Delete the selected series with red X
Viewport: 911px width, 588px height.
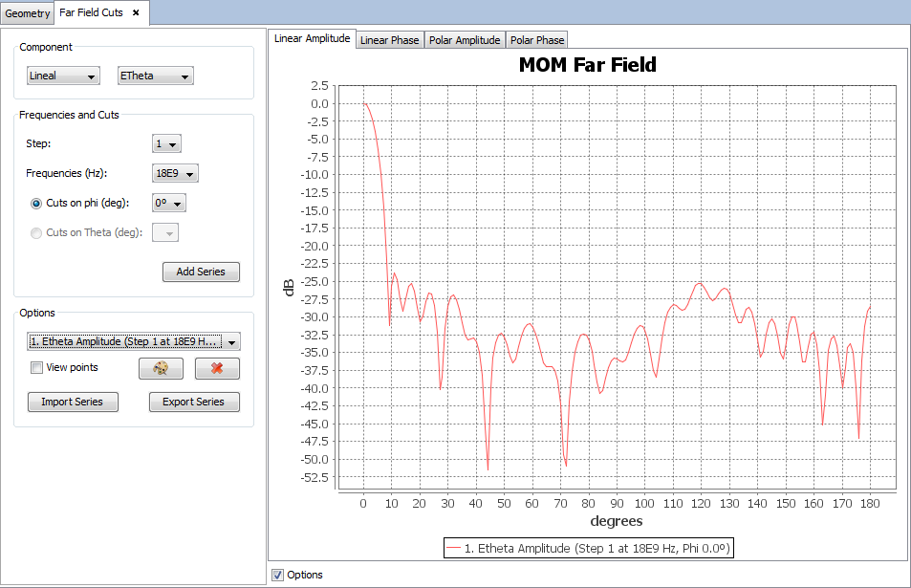tap(217, 369)
